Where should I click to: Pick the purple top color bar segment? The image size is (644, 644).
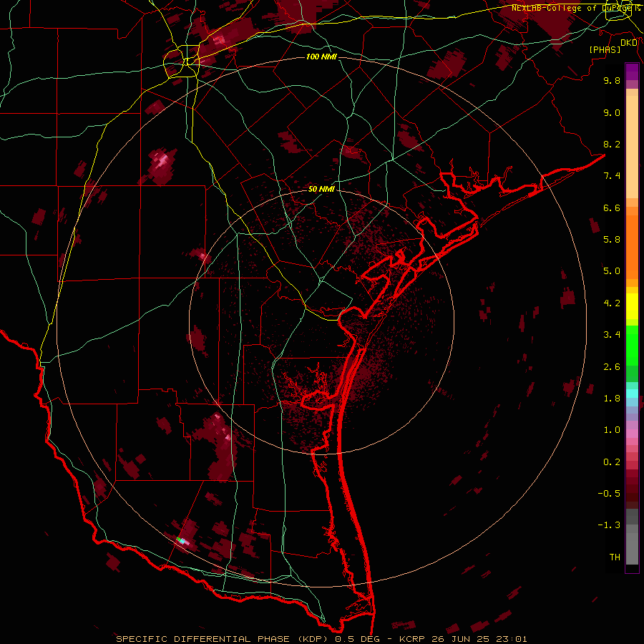(x=632, y=72)
